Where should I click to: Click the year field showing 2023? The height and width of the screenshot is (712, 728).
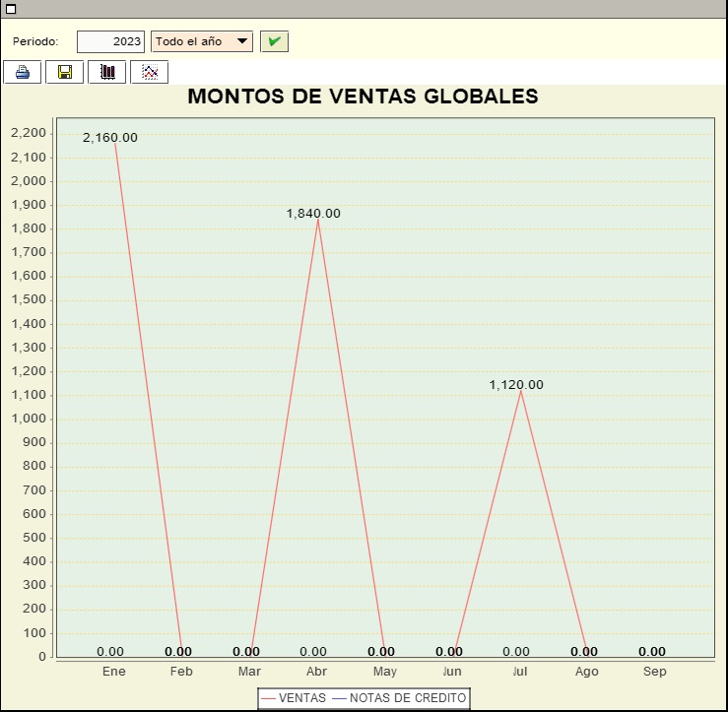click(110, 41)
